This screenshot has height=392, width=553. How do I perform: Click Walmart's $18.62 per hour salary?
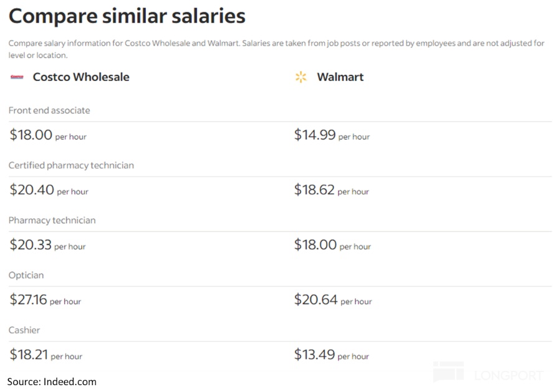pos(331,190)
